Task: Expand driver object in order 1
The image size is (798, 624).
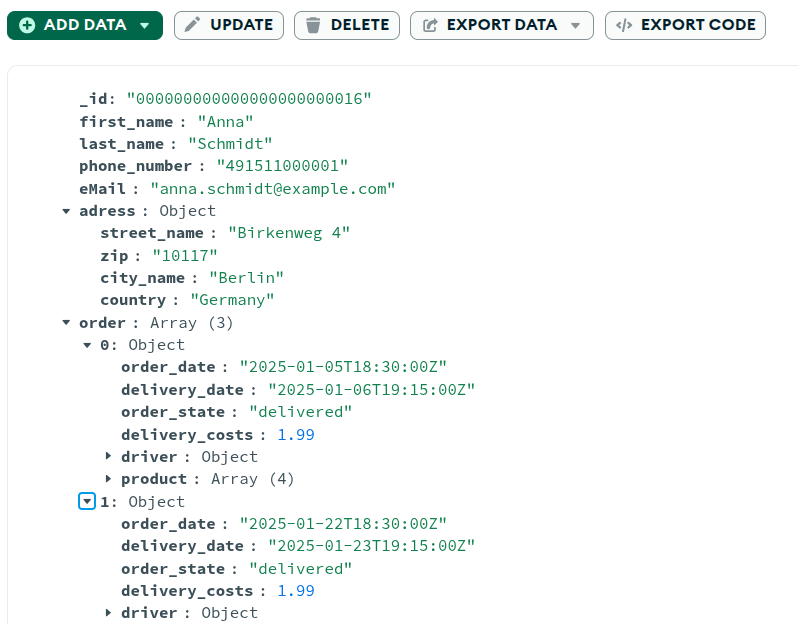Action: (x=108, y=613)
